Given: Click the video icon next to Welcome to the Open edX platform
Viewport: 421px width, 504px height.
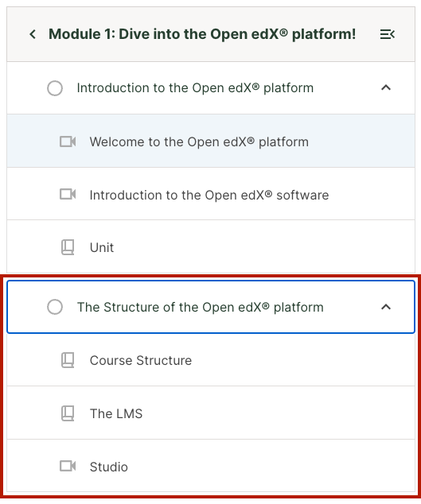Looking at the screenshot, I should pos(68,142).
